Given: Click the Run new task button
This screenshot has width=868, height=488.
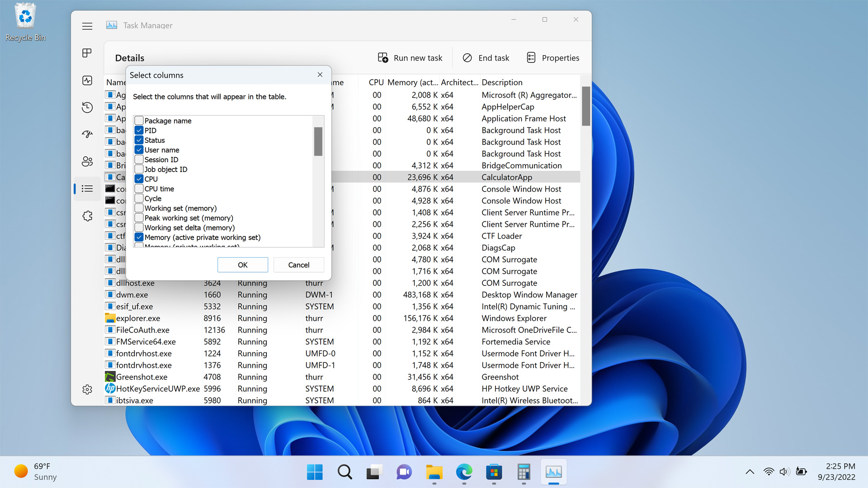Looking at the screenshot, I should [410, 58].
